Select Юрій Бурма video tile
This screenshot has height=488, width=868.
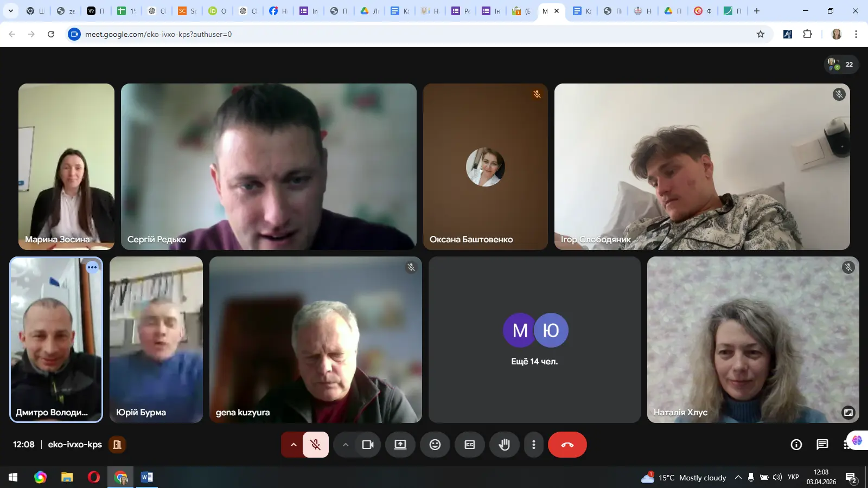[x=156, y=339]
